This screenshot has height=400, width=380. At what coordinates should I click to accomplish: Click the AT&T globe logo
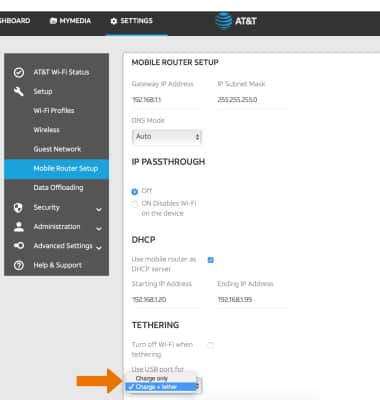(x=223, y=21)
